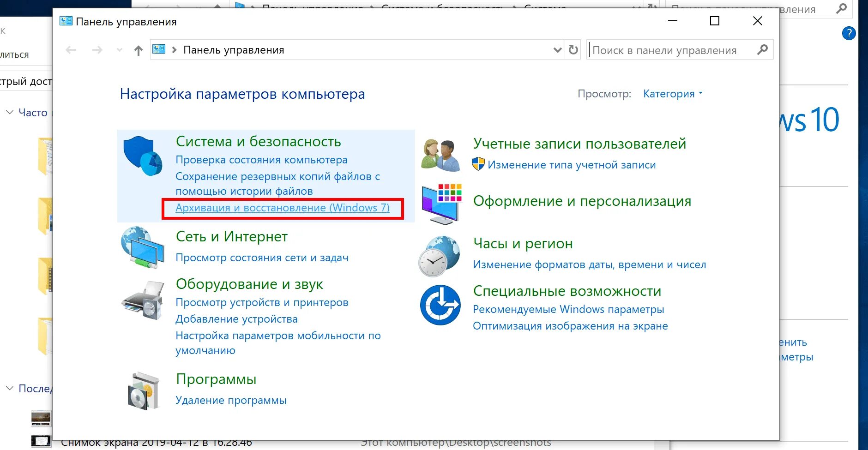
Task: Click the Ease of Access icon
Action: point(440,305)
